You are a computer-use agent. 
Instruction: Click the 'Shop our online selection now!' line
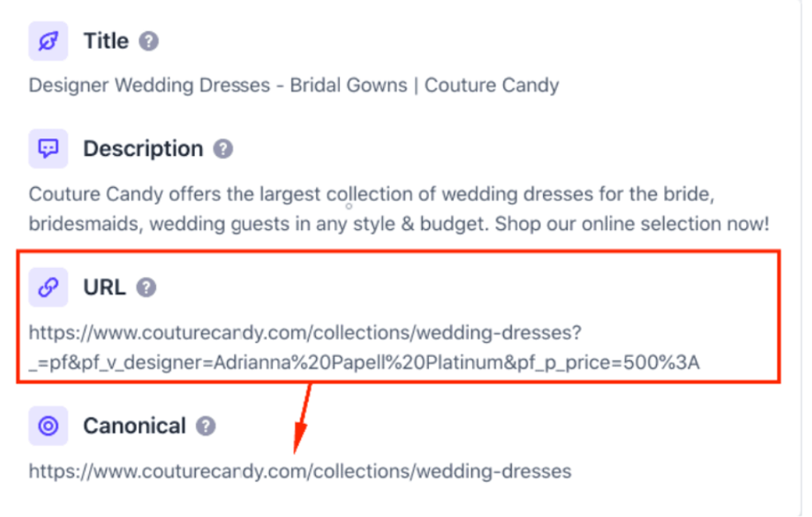click(632, 224)
